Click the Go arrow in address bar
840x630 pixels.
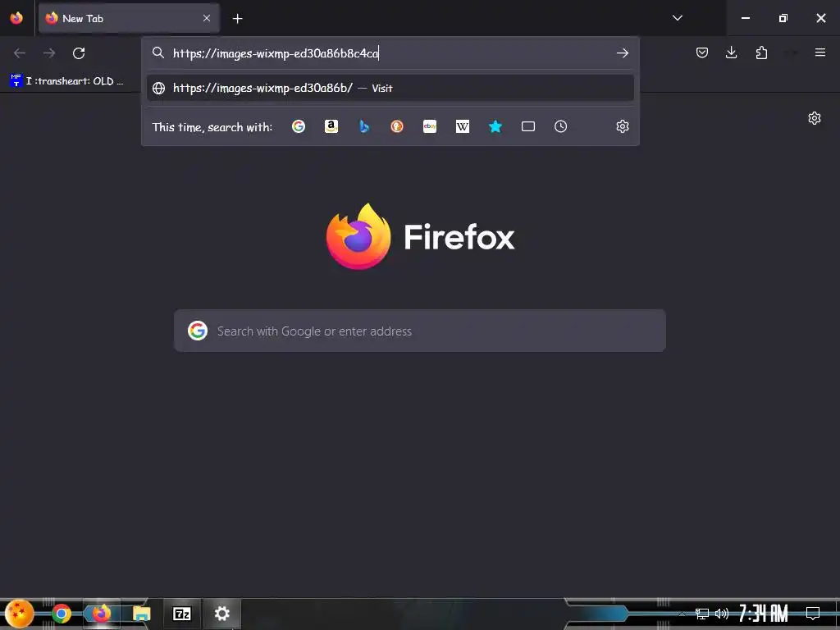[623, 53]
